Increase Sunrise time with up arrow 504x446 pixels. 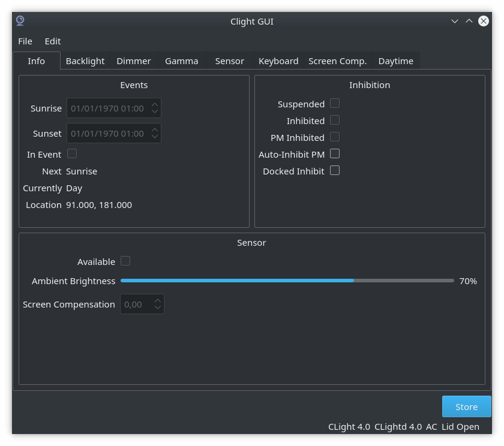(155, 105)
